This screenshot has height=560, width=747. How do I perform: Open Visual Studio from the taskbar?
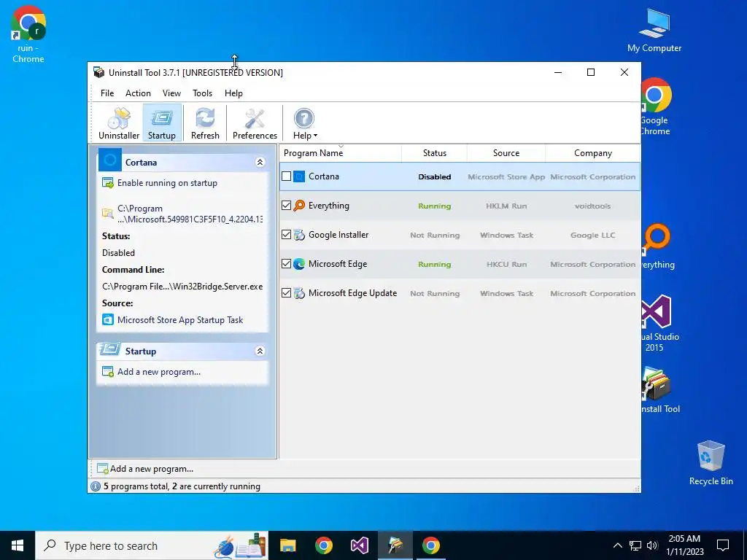359,545
